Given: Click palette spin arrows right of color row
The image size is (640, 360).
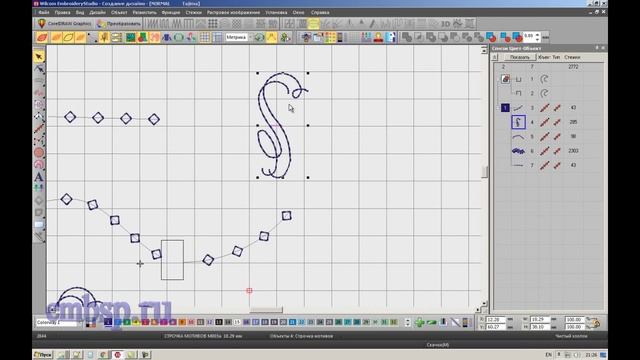Looking at the screenshot, I should [x=407, y=322].
